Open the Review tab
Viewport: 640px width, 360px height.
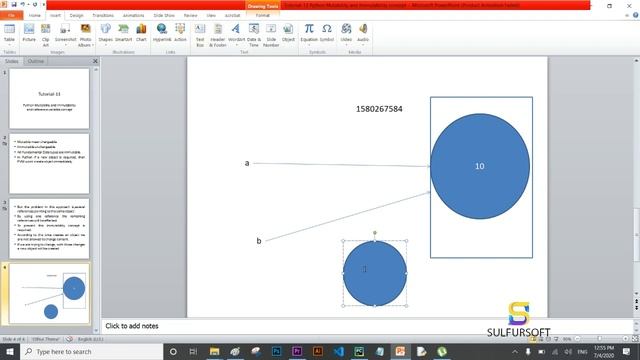click(x=190, y=15)
